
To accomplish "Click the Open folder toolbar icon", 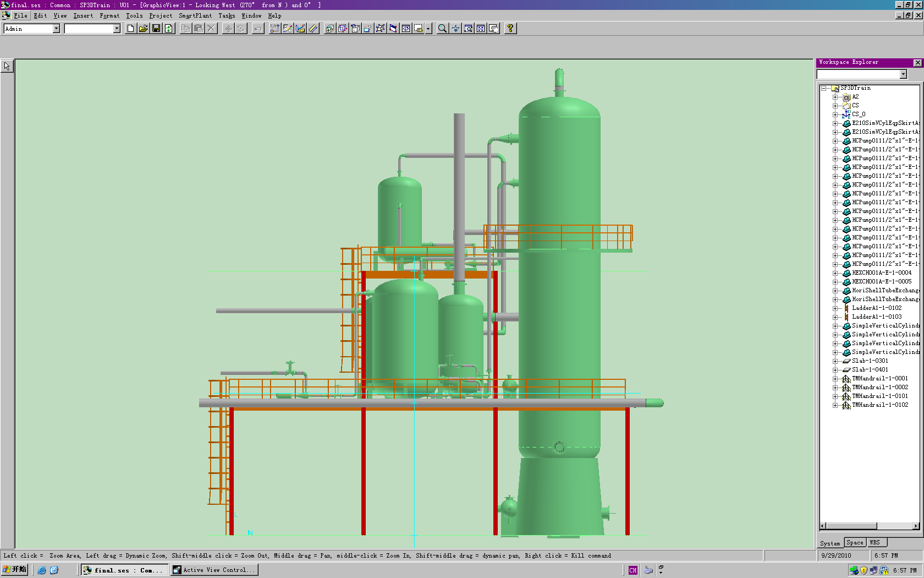I will pyautogui.click(x=143, y=29).
